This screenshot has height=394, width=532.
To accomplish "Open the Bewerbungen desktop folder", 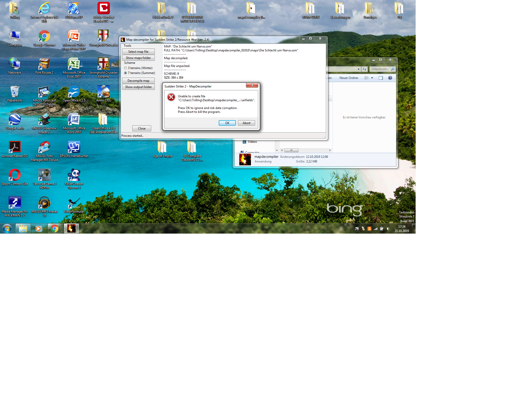I will tap(340, 10).
